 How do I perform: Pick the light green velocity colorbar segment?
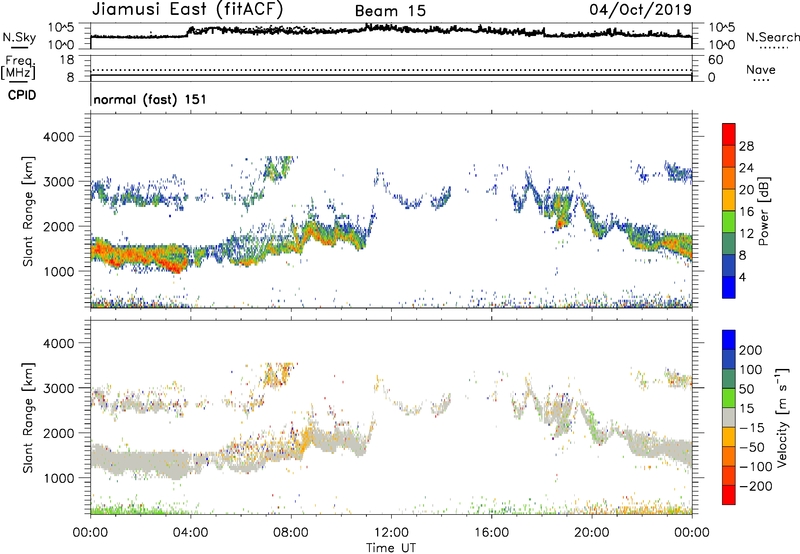click(x=729, y=398)
